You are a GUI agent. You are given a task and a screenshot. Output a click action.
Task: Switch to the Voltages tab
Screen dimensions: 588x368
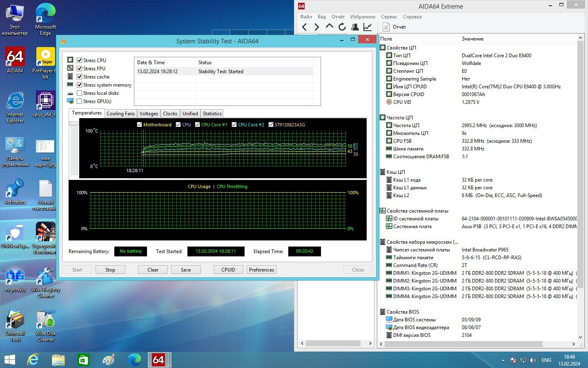[x=149, y=114]
